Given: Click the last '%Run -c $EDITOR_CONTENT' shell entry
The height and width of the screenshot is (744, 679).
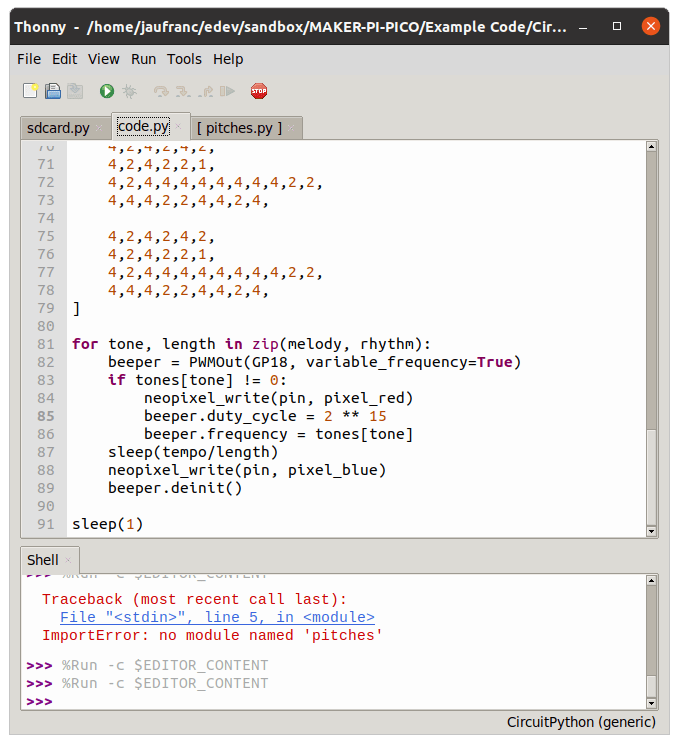Looking at the screenshot, I should (x=165, y=683).
